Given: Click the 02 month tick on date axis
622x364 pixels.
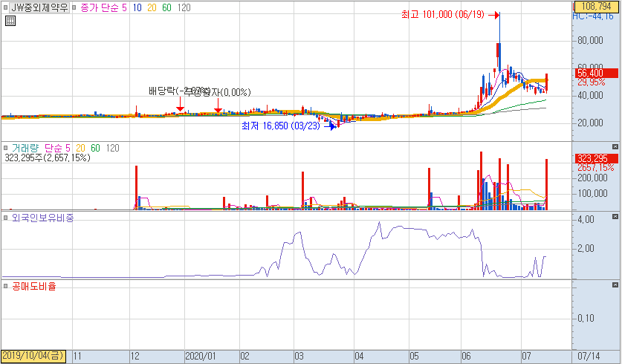Looking at the screenshot, I should 244,356.
